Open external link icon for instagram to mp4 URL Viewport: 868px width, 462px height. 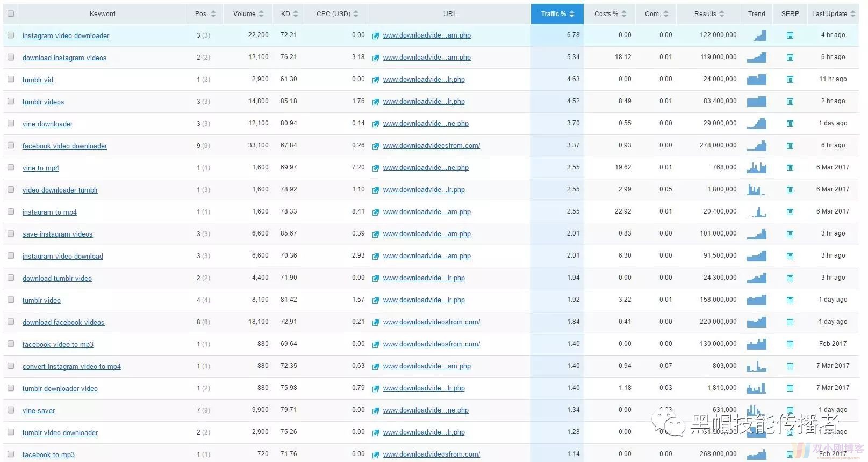(376, 212)
